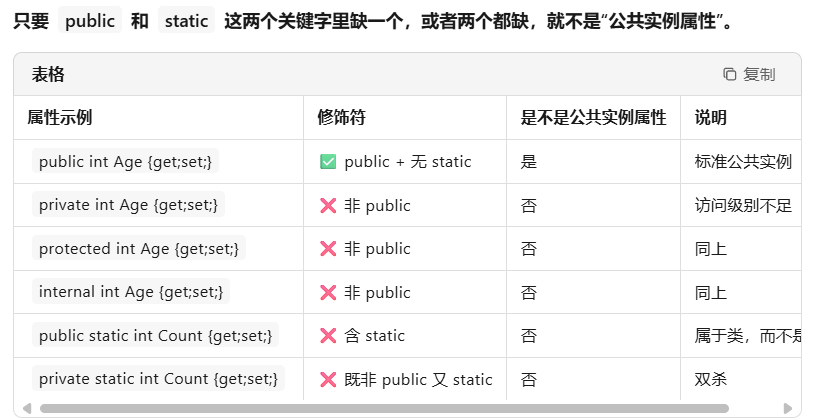Viewport: 837px width, 420px height.
Task: Click the green checkmark icon for public
Action: (328, 162)
